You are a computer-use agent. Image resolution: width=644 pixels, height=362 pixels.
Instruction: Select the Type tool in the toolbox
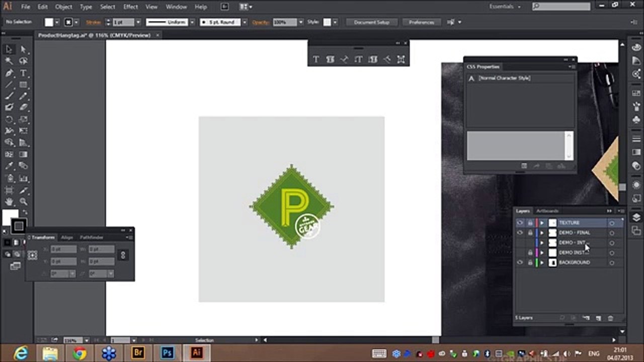23,73
